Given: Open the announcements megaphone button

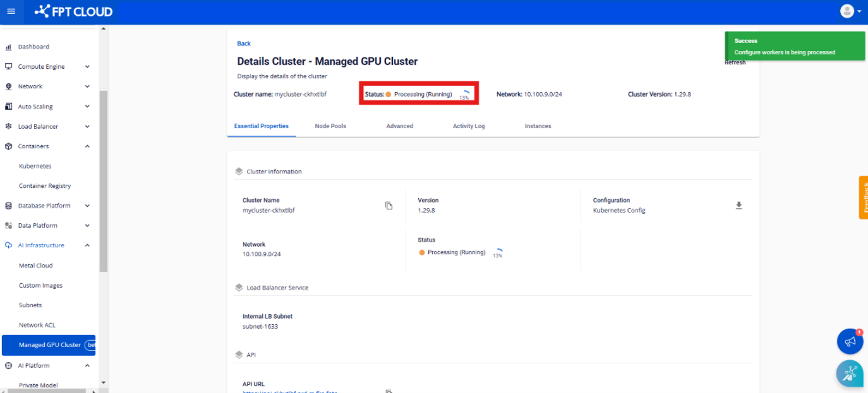Looking at the screenshot, I should [x=849, y=342].
